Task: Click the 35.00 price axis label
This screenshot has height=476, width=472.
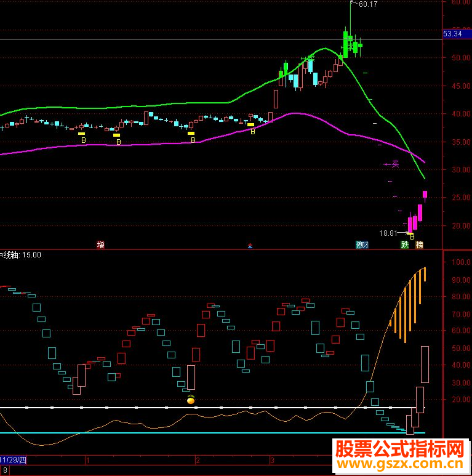Action: coord(460,142)
